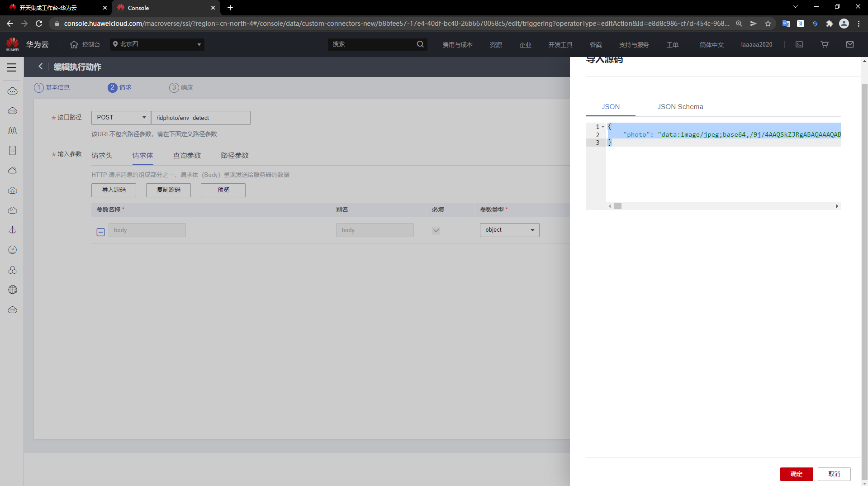Bookmark this page with the star icon
Image resolution: width=868 pixels, height=486 pixels.
pyautogui.click(x=768, y=24)
